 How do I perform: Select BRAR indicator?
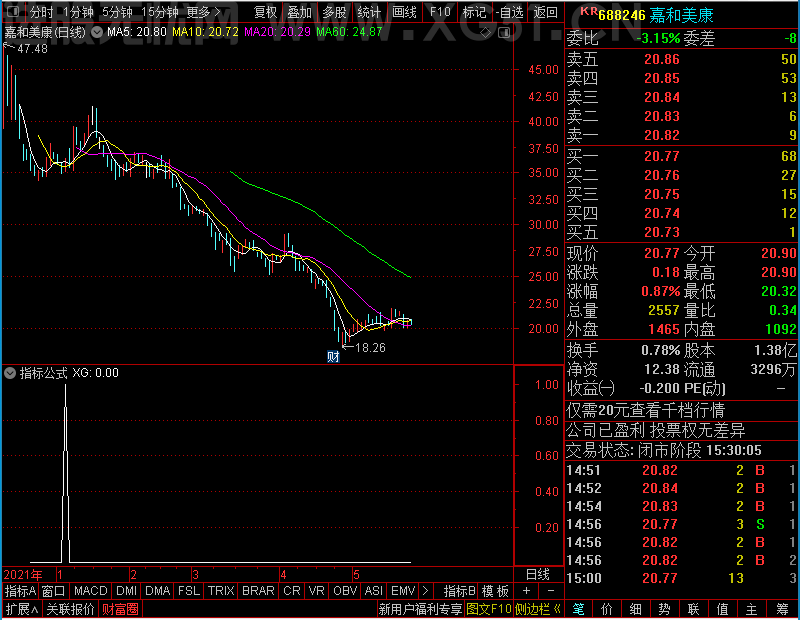pyautogui.click(x=258, y=591)
